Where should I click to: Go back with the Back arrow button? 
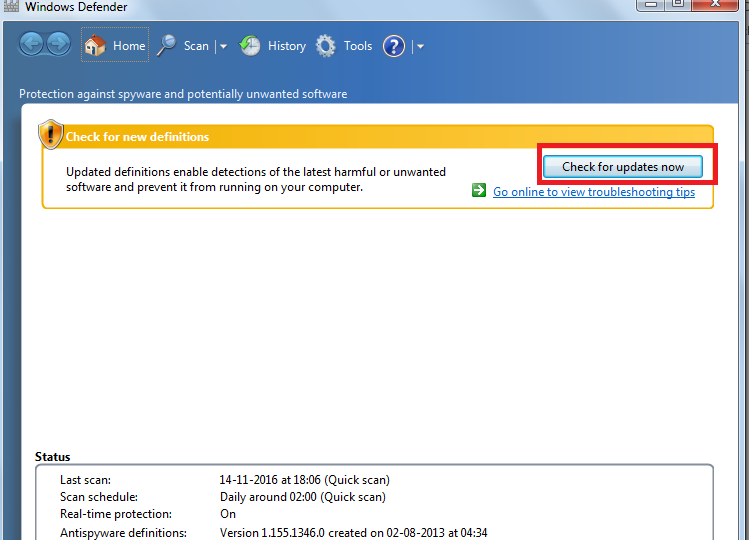pyautogui.click(x=32, y=45)
